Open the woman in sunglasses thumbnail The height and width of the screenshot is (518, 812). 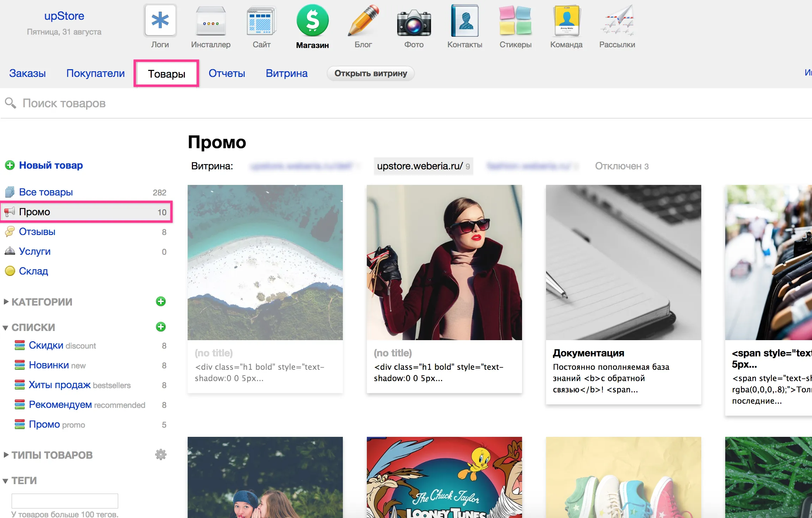pos(444,263)
